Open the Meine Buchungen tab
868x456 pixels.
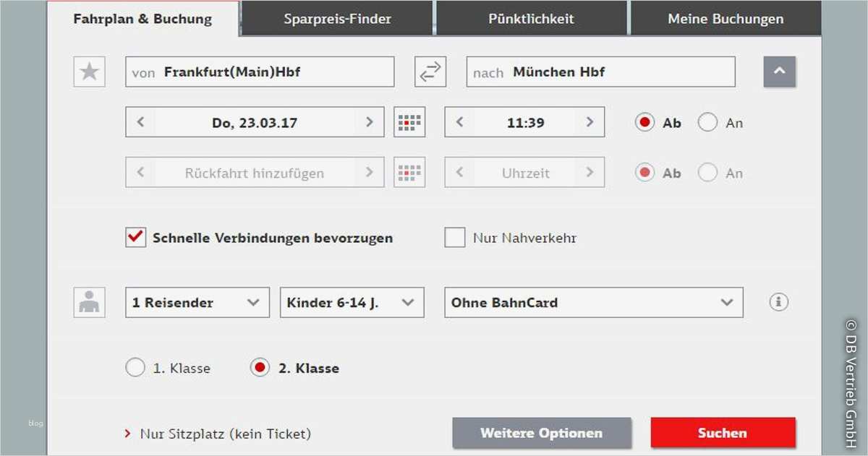click(726, 19)
